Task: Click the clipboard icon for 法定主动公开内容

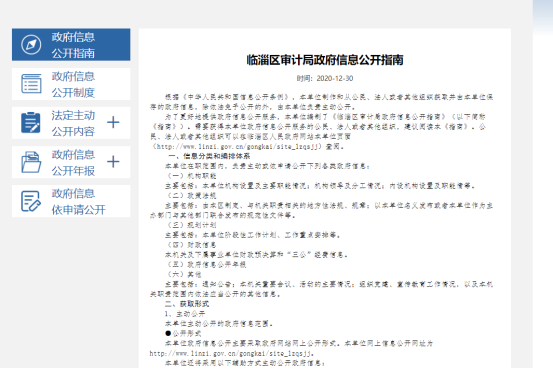Action: coord(31,123)
